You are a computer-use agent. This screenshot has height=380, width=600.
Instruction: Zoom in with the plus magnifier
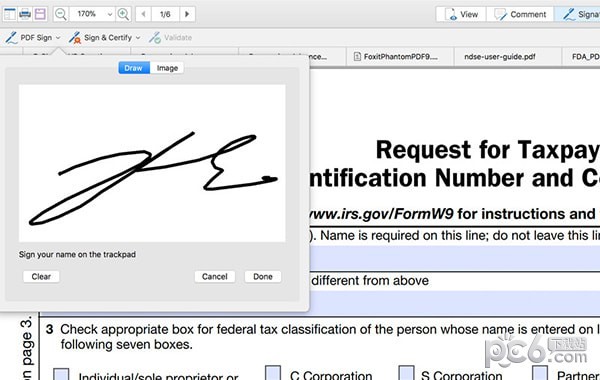click(123, 14)
